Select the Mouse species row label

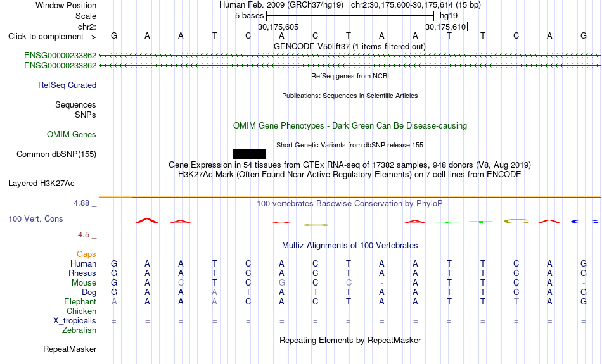(84, 283)
